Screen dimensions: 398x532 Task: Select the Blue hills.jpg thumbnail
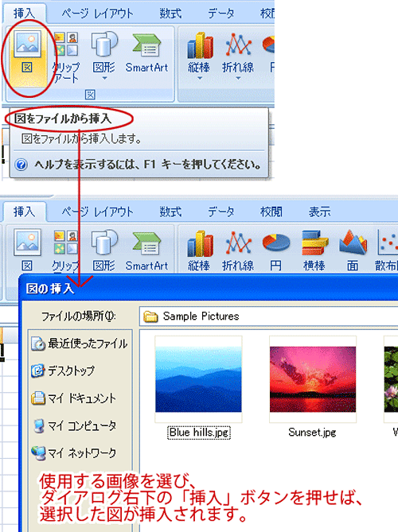[198, 379]
